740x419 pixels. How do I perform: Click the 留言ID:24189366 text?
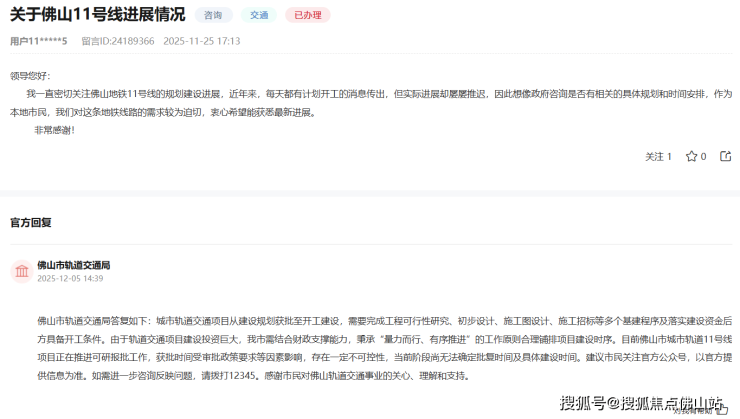click(118, 41)
